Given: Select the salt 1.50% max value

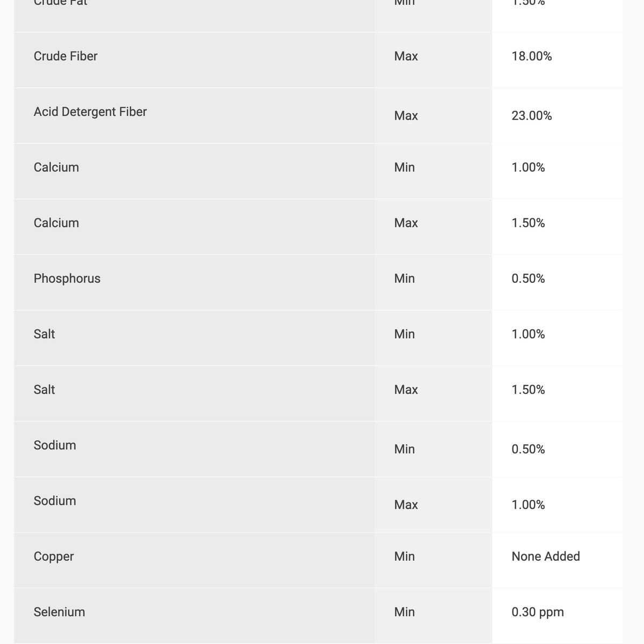Looking at the screenshot, I should [x=528, y=390].
